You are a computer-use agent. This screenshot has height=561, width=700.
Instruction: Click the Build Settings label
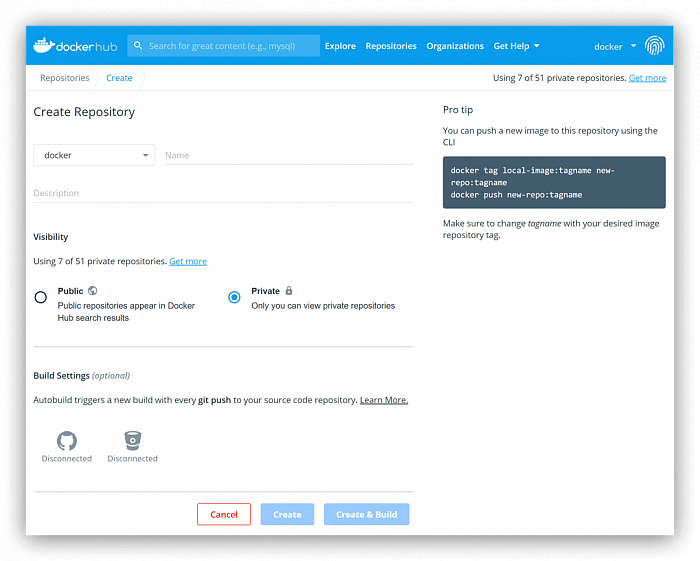(62, 376)
